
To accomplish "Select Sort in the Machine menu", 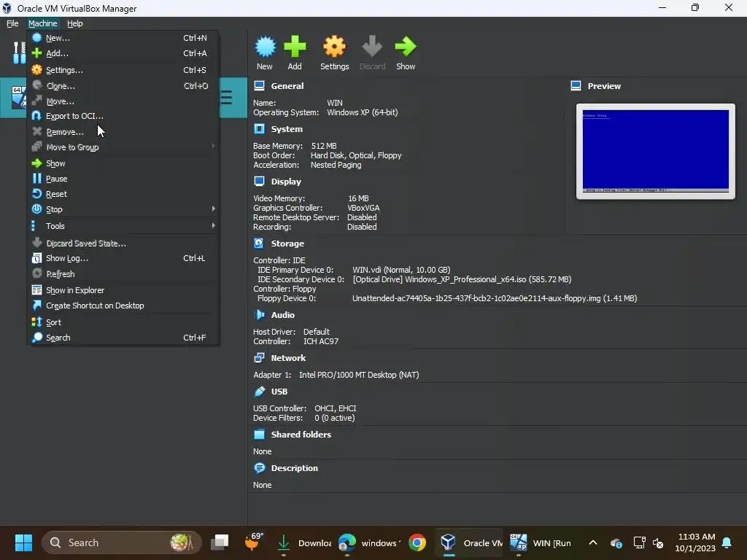I will tap(123, 322).
